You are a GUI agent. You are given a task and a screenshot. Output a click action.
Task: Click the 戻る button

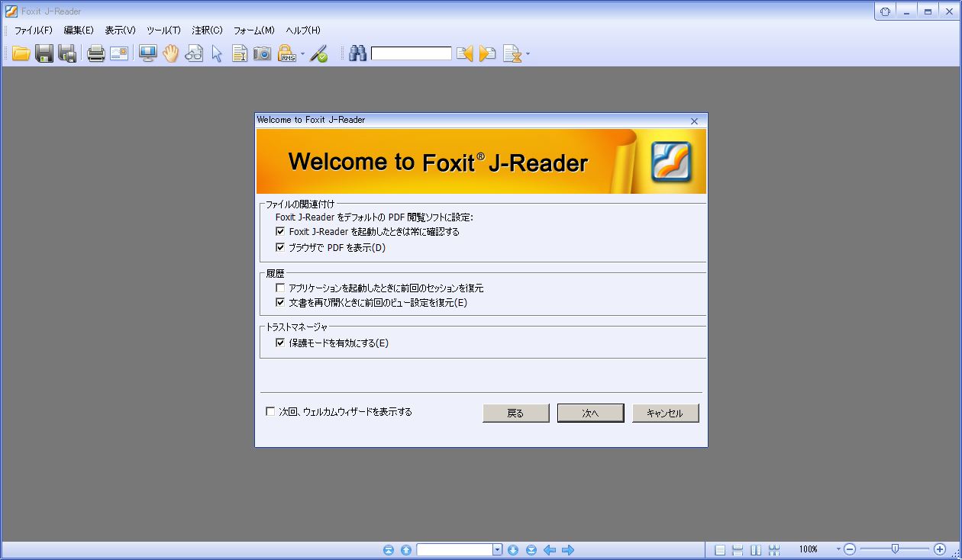tap(515, 413)
